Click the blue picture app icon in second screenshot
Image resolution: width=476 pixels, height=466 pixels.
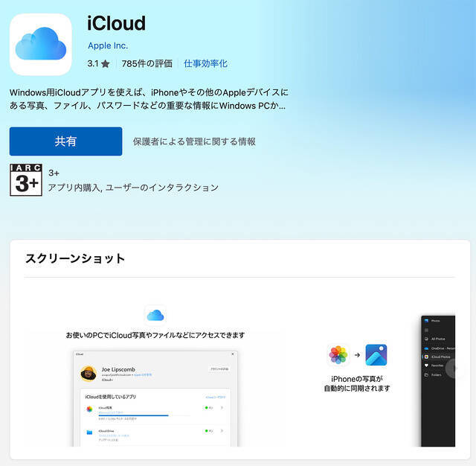376,354
